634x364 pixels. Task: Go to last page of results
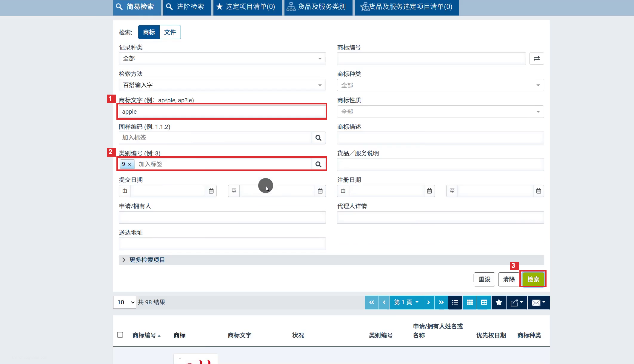click(441, 303)
